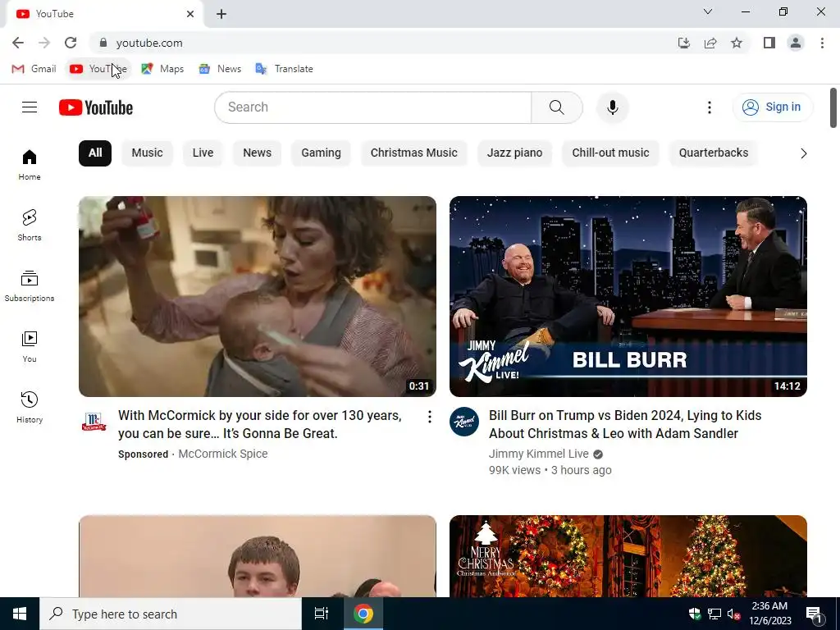Screen dimensions: 840x630
Task: Open Task View on the taskbar
Action: (x=321, y=614)
